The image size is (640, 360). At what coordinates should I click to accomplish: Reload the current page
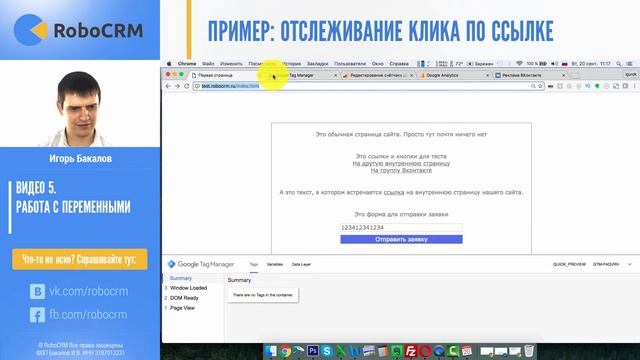(x=187, y=86)
